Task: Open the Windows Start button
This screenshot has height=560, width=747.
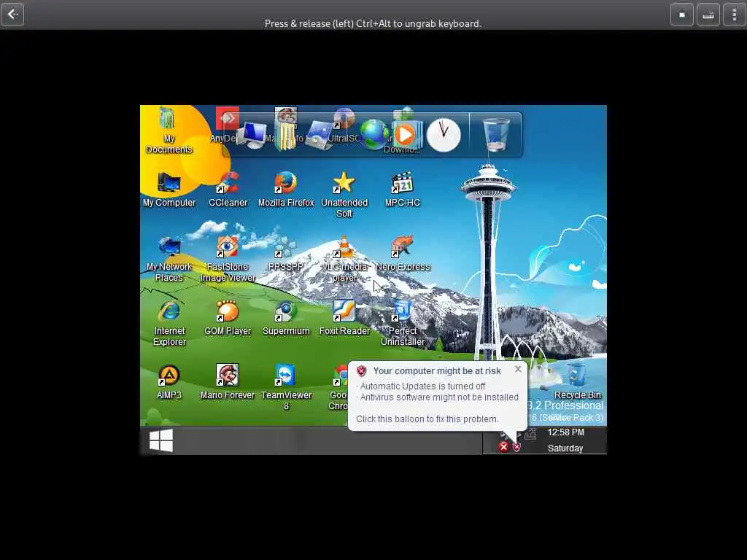Action: point(161,440)
